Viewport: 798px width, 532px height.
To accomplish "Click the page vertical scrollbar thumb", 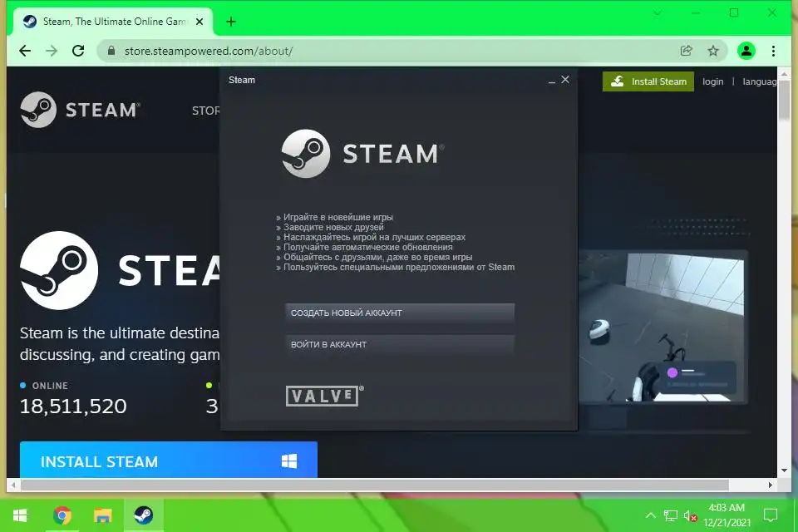I will pos(784,99).
